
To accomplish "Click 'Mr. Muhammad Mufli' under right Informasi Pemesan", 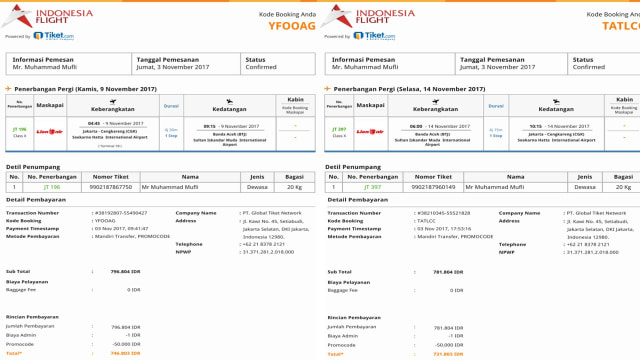I will [x=365, y=67].
